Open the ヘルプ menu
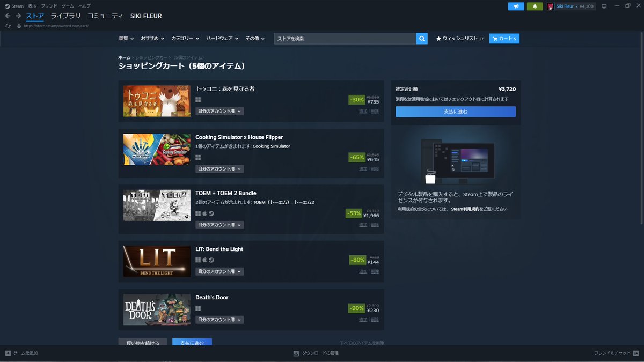The image size is (644, 362). click(84, 6)
